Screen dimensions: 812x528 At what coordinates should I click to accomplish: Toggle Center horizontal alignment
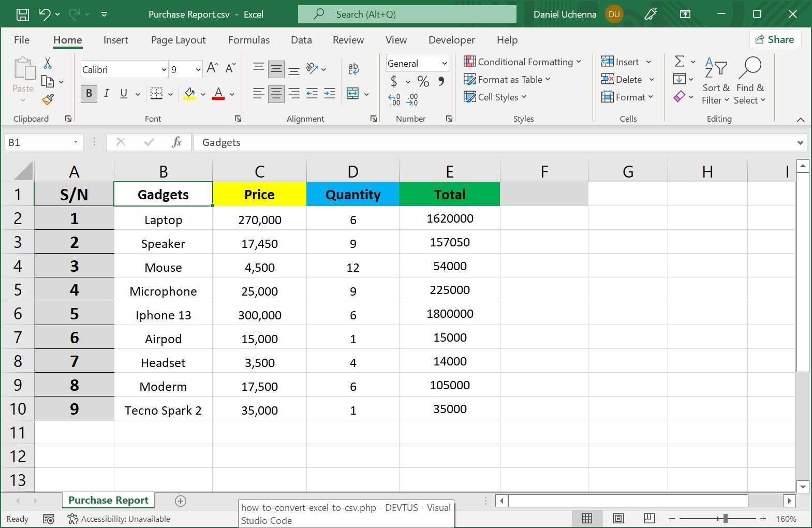(276, 94)
